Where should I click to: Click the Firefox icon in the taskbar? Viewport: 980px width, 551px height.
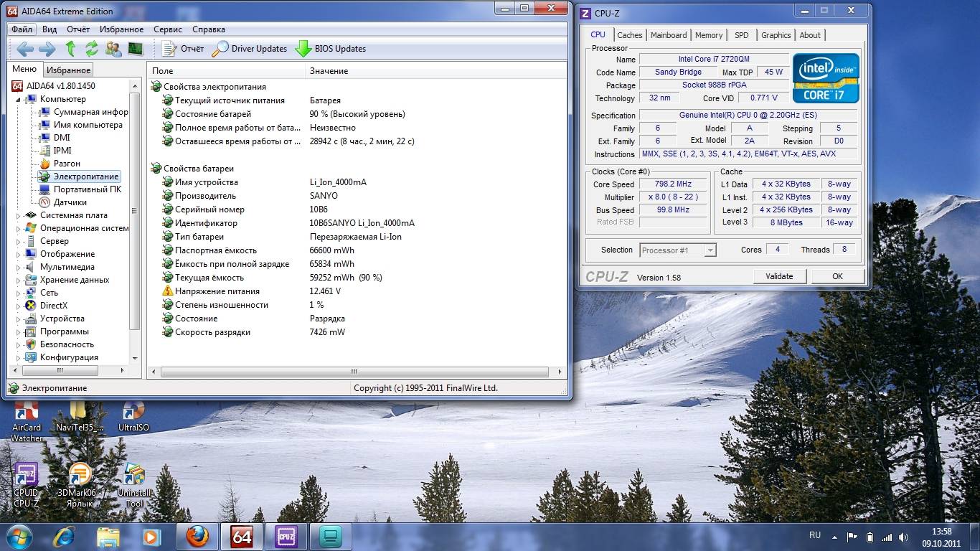[197, 537]
